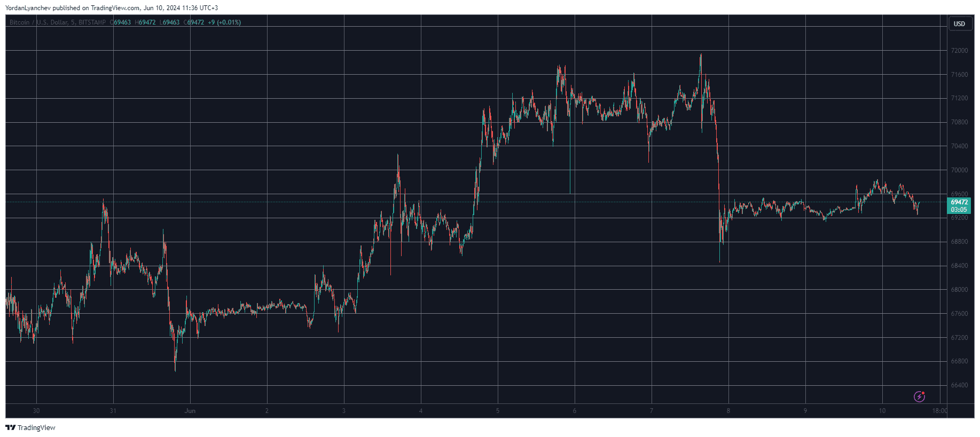The image size is (980, 437).
Task: Click the date label 2 on time axis
Action: pyautogui.click(x=267, y=411)
